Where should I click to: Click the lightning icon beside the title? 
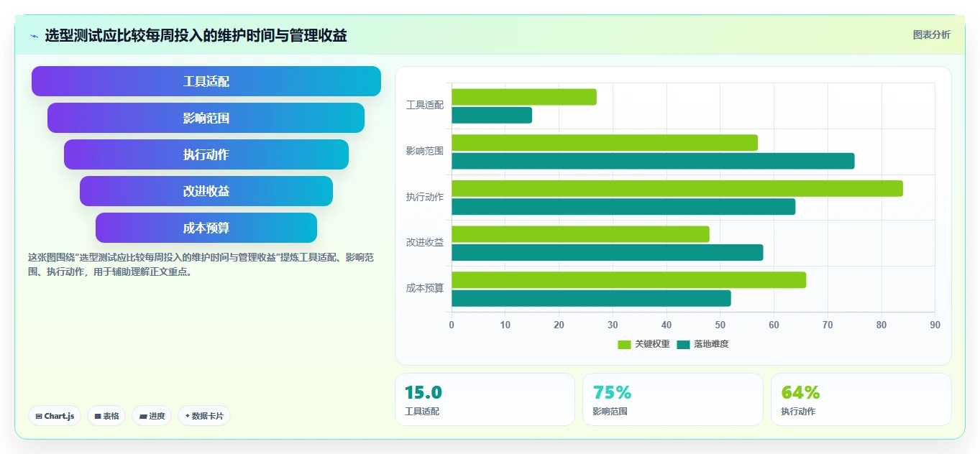point(35,36)
